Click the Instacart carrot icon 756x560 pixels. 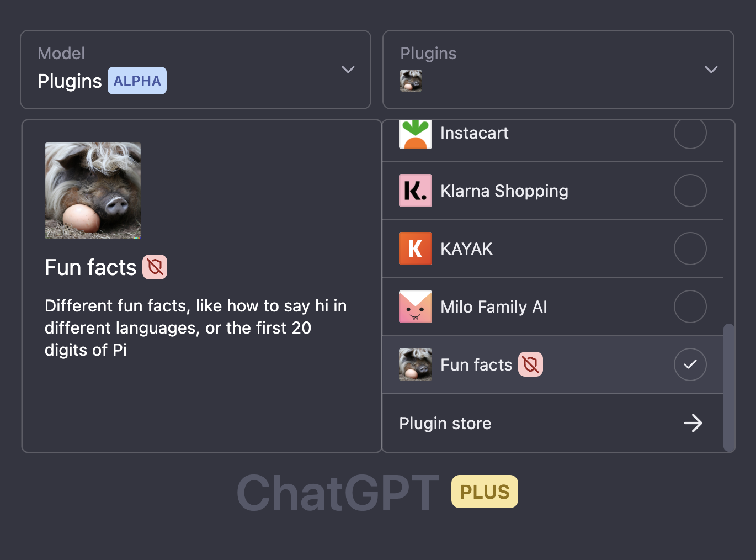pyautogui.click(x=415, y=133)
